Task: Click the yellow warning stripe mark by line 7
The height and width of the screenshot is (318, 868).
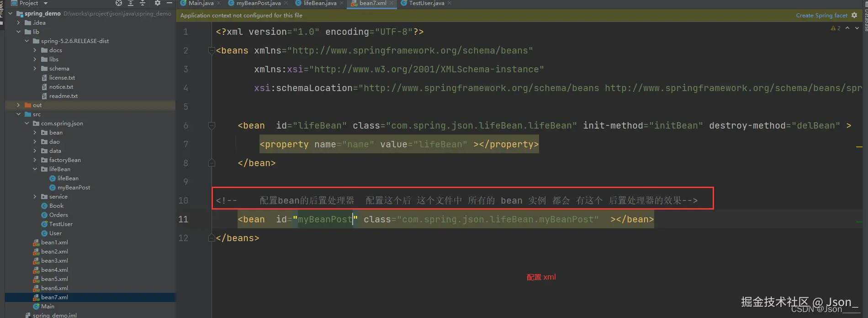Action: point(859,147)
